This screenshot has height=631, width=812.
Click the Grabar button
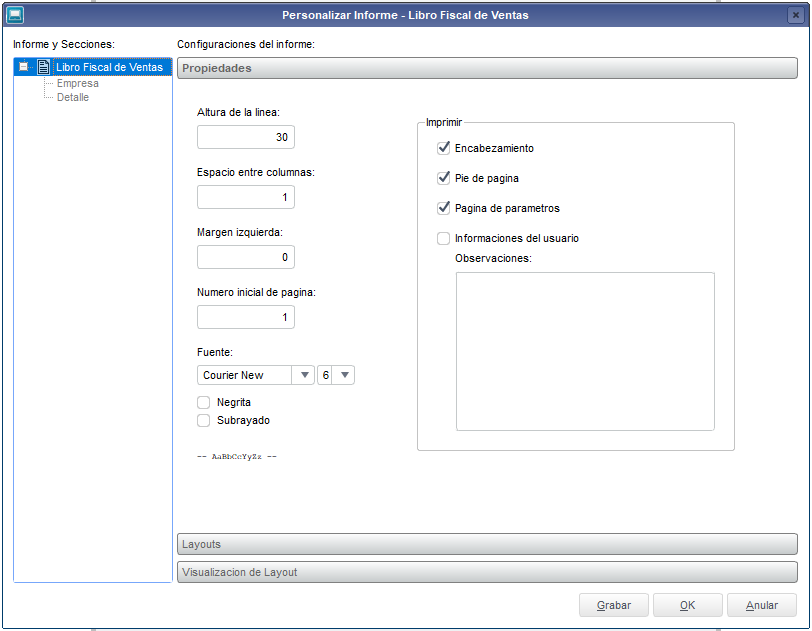614,605
